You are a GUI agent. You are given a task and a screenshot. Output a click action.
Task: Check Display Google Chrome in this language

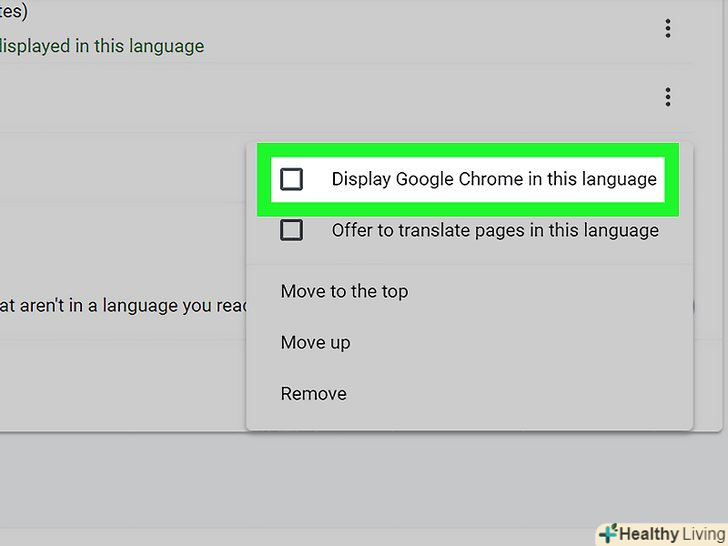coord(292,179)
